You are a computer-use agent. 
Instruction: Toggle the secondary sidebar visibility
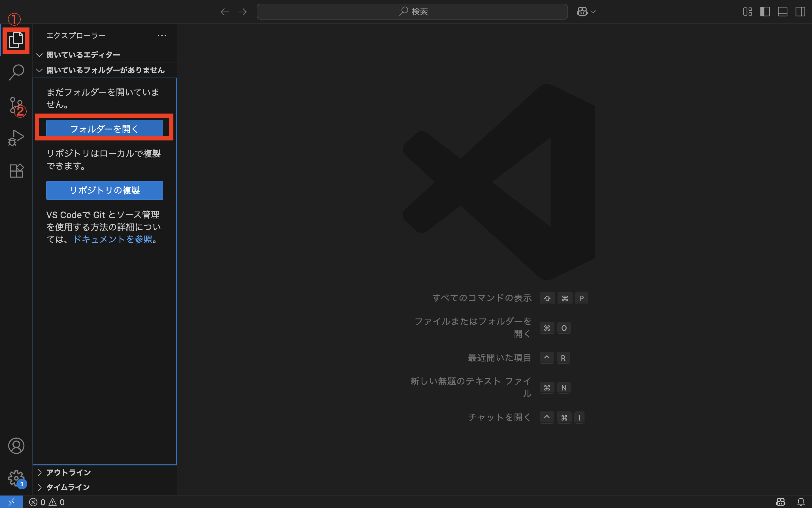800,11
